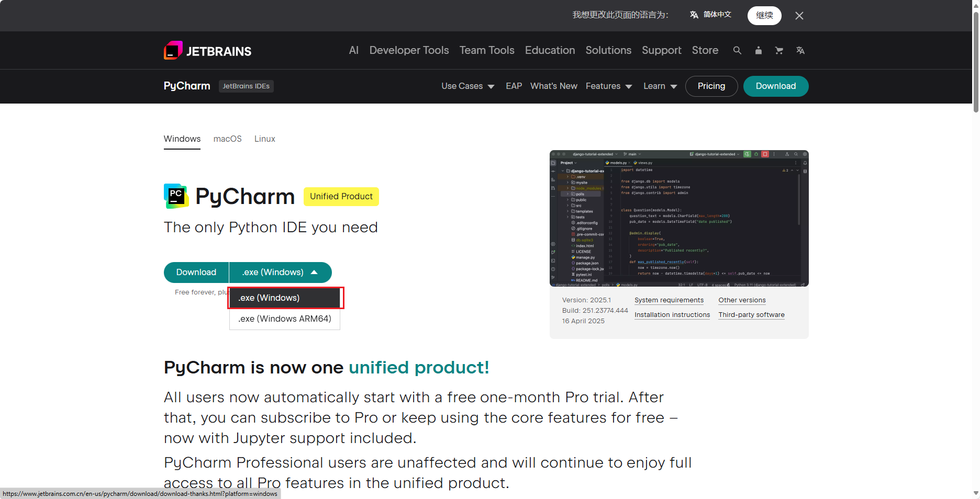Click the Download button in the header
980x499 pixels.
click(776, 86)
